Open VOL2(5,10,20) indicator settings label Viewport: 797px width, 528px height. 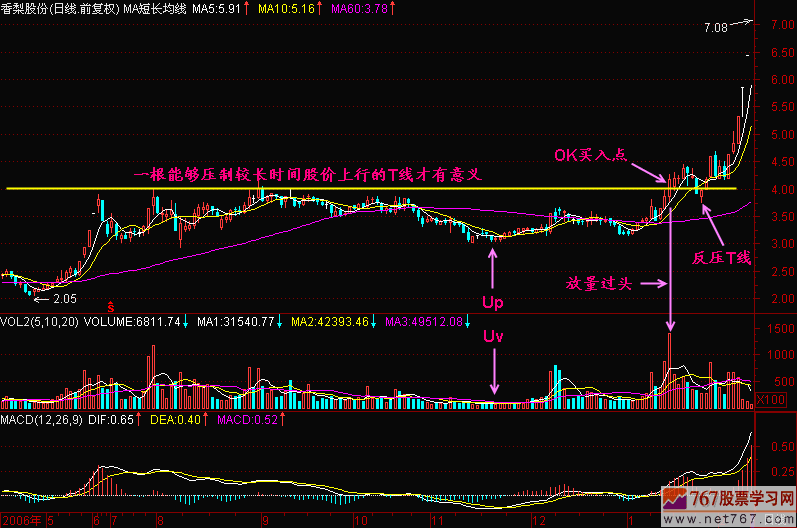click(x=39, y=322)
